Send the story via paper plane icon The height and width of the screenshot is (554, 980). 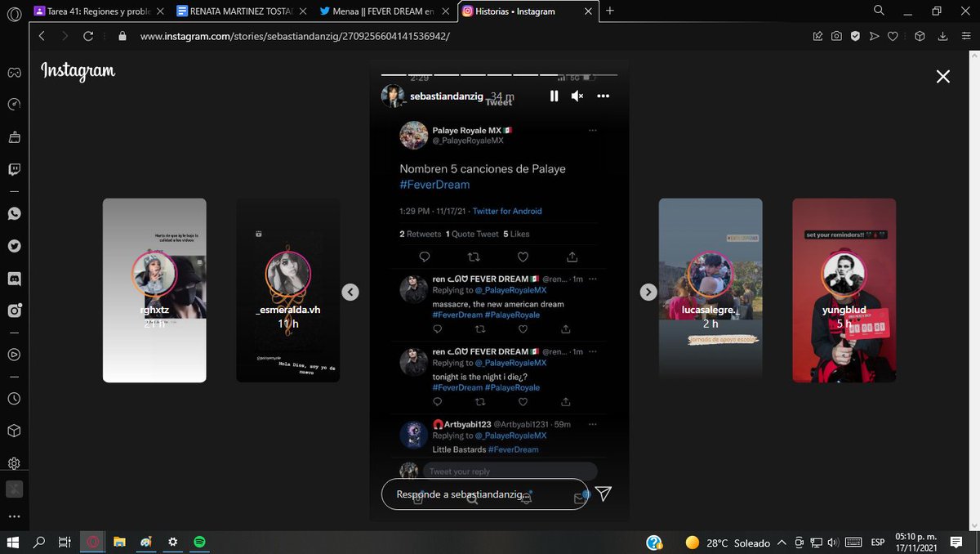coord(604,494)
